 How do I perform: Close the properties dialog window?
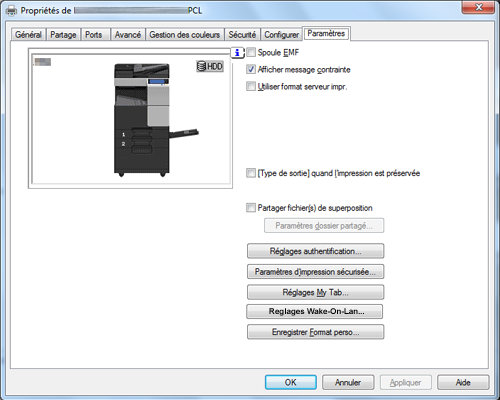tap(479, 7)
